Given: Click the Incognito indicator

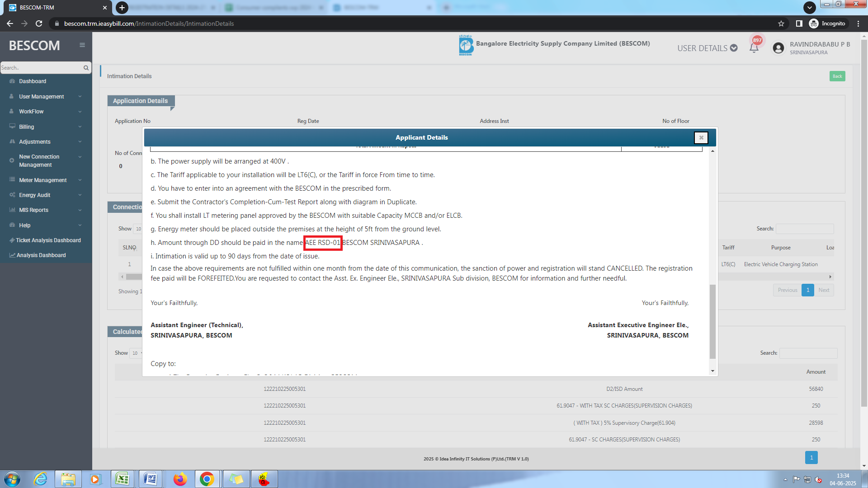Looking at the screenshot, I should point(827,23).
